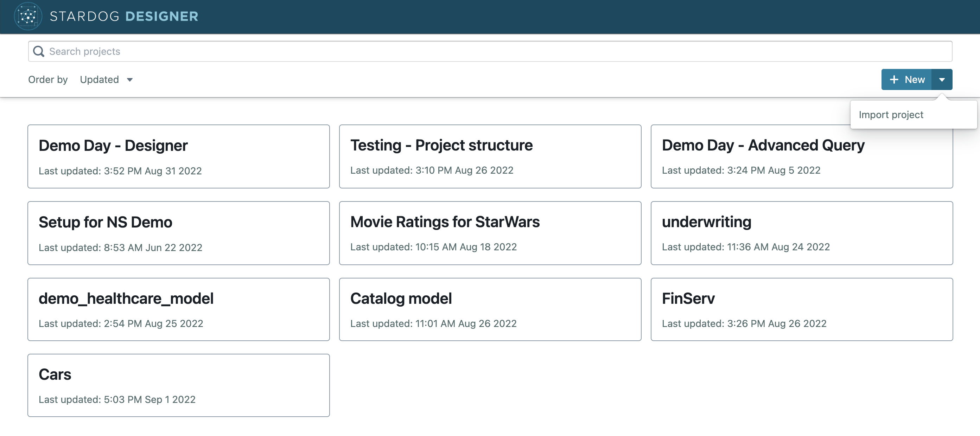Expand the arrow next to the New button

[x=942, y=79]
